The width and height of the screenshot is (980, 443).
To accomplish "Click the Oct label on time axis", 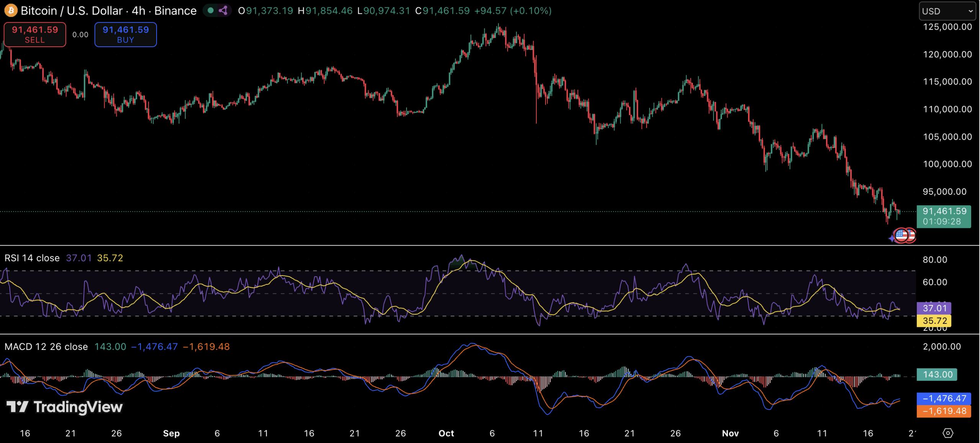I will 446,433.
